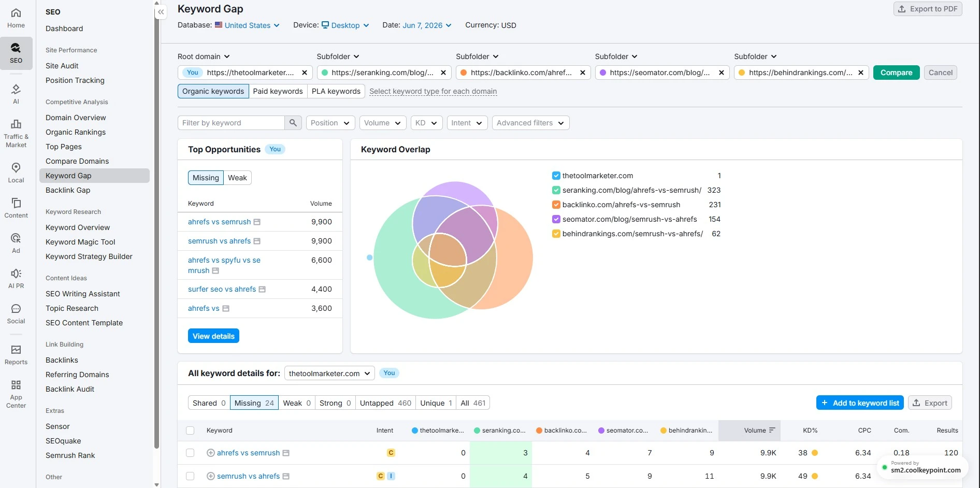Click plus icon on 'semrush vs ahrefs' table row
This screenshot has width=980, height=488.
(x=211, y=476)
